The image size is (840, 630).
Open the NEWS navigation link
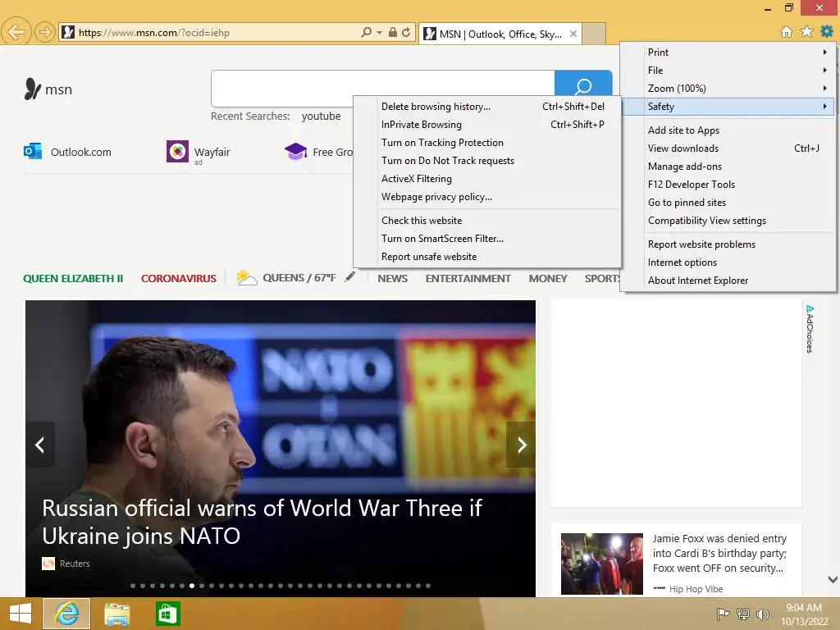pos(393,279)
